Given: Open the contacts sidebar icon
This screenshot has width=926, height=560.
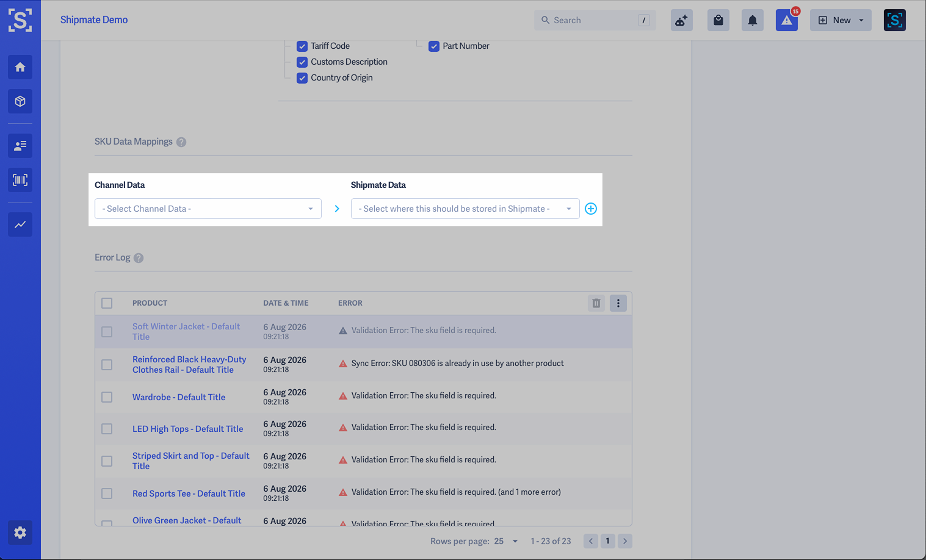Looking at the screenshot, I should [20, 146].
